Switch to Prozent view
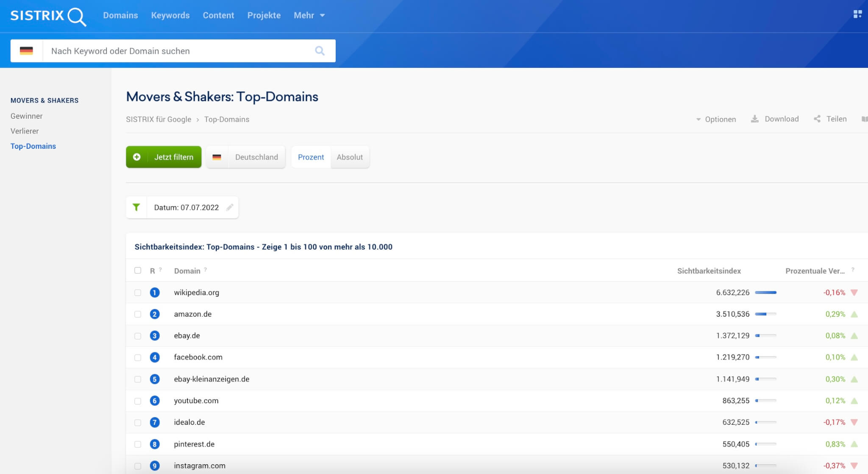 pos(311,157)
